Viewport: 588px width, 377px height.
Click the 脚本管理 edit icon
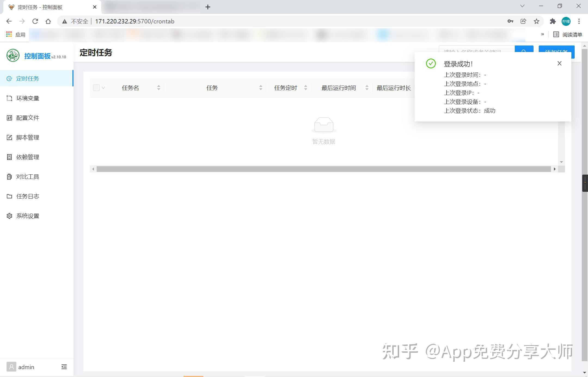[10, 137]
